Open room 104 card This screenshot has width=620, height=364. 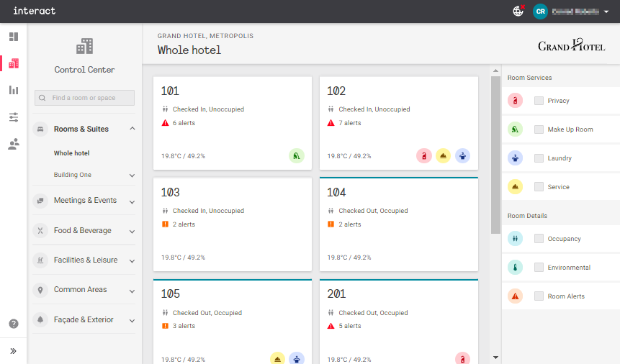click(x=398, y=224)
